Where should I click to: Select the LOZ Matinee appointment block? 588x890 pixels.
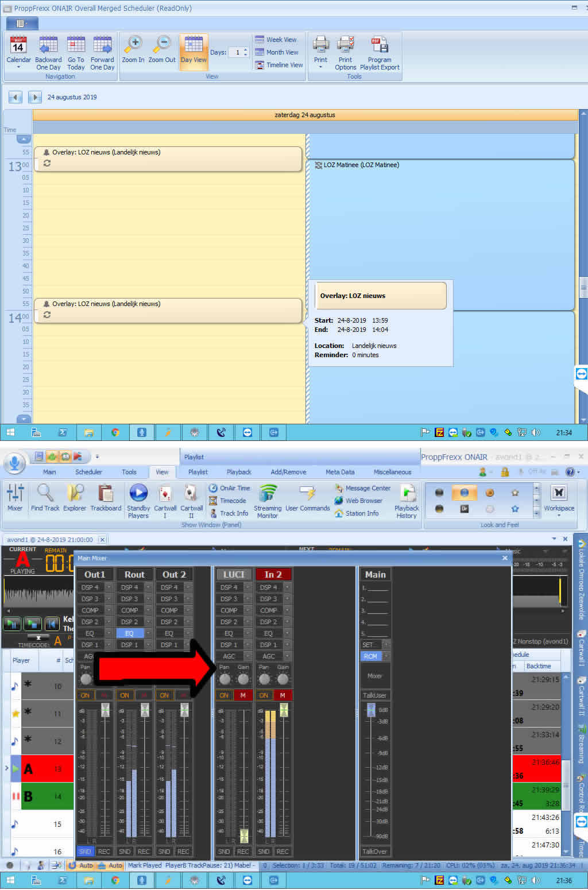(441, 235)
